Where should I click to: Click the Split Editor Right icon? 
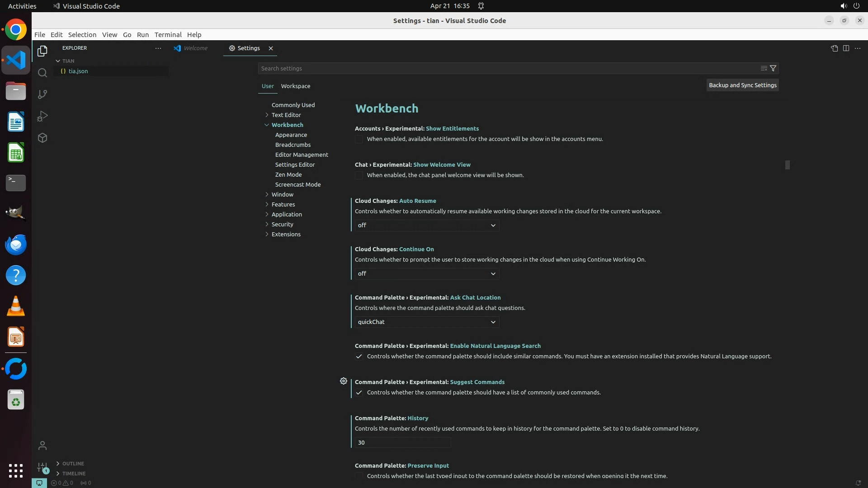[846, 48]
